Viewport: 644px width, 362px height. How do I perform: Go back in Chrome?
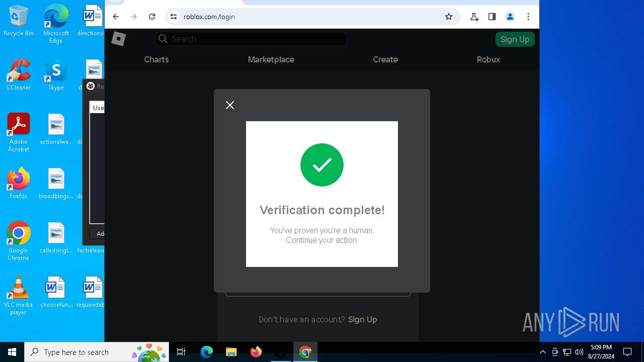pos(116,17)
